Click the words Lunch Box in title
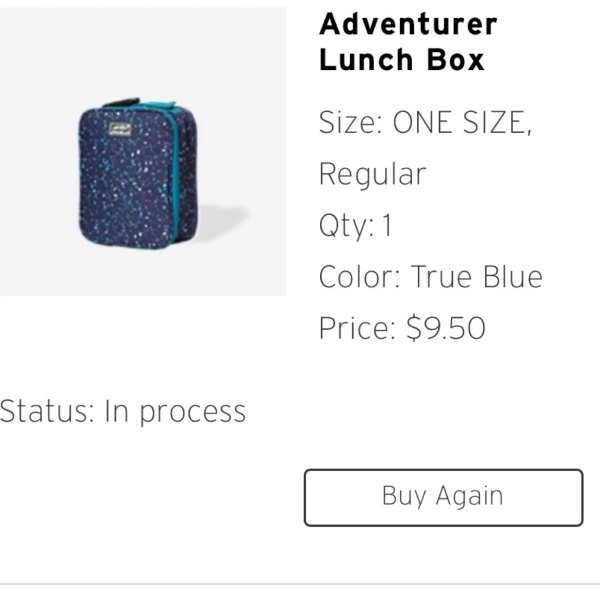 [402, 60]
